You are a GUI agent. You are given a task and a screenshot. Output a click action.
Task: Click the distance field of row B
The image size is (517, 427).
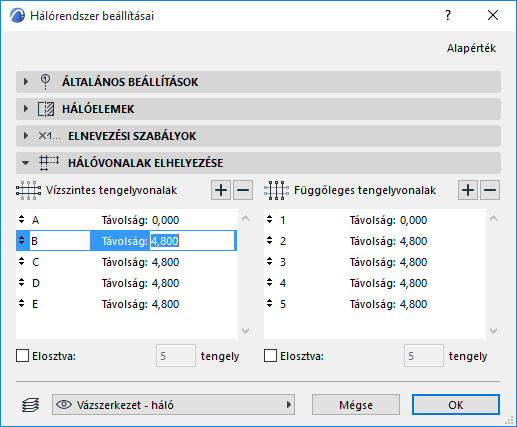pyautogui.click(x=193, y=241)
